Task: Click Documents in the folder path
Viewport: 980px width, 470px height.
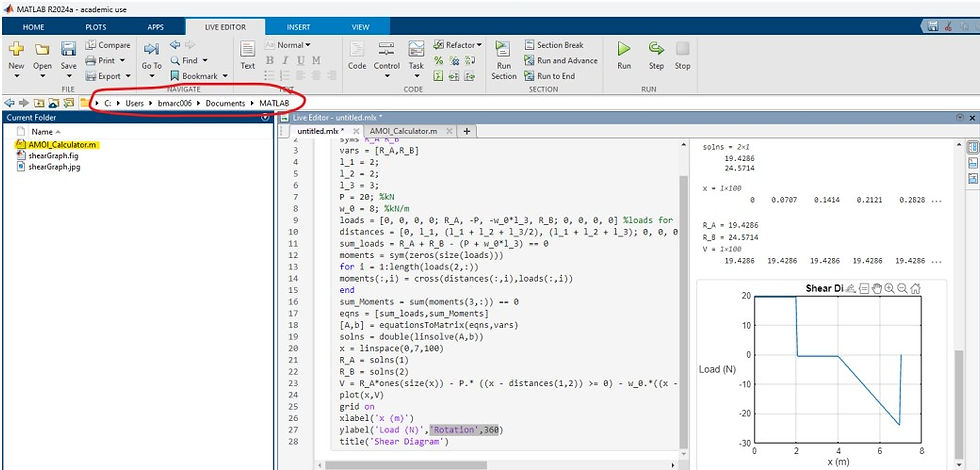Action: [x=225, y=103]
